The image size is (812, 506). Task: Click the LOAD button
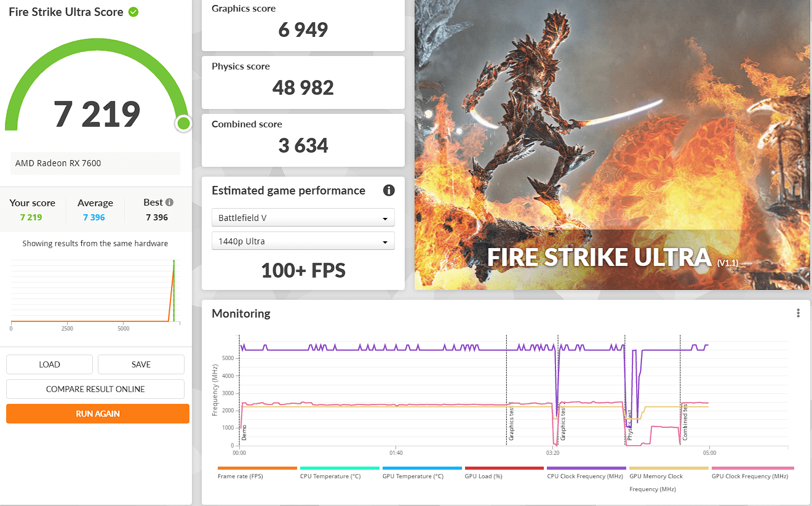49,364
